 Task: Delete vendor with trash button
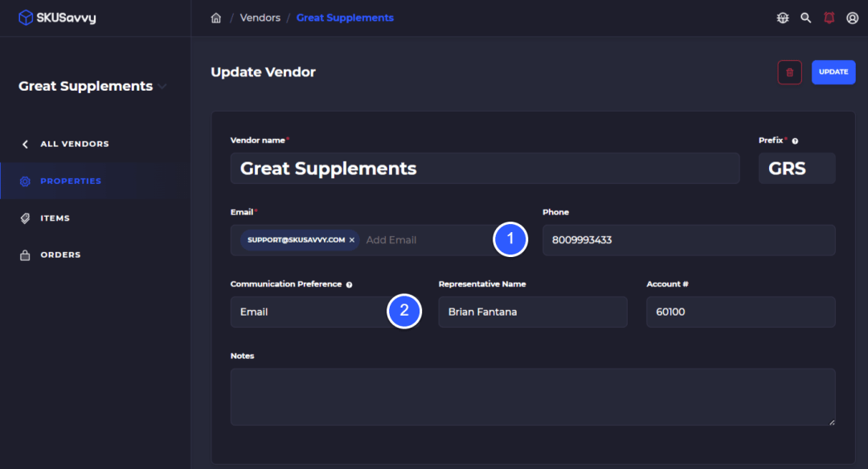click(789, 72)
